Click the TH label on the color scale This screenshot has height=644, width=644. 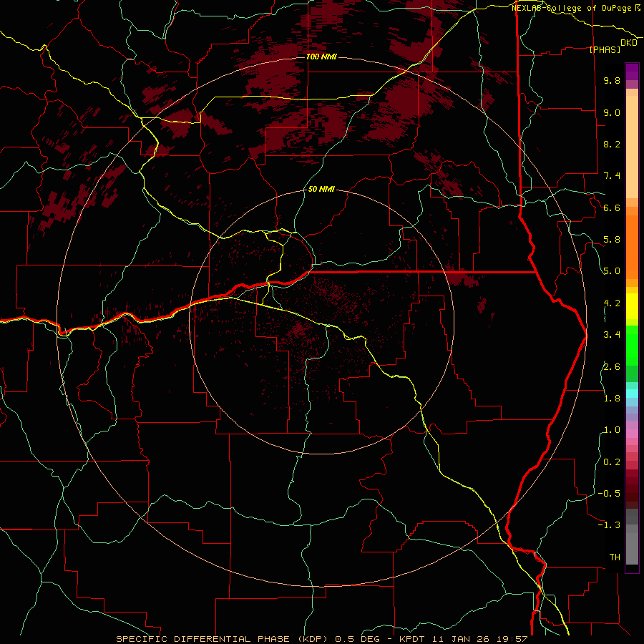[x=615, y=557]
